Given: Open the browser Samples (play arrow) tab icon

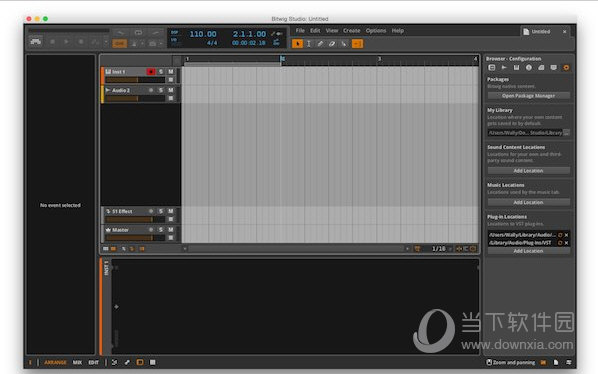Looking at the screenshot, I should 504,67.
